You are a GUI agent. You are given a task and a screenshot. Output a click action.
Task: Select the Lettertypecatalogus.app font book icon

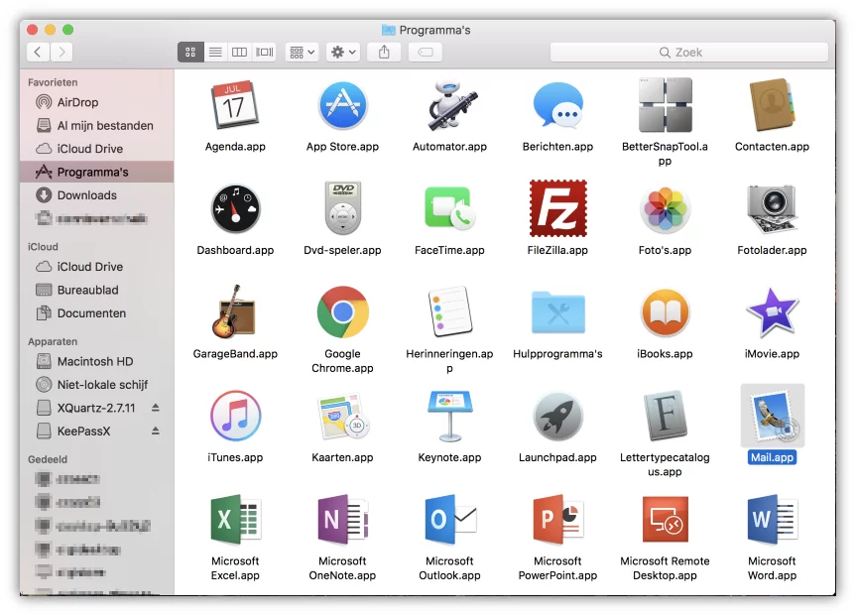click(665, 416)
